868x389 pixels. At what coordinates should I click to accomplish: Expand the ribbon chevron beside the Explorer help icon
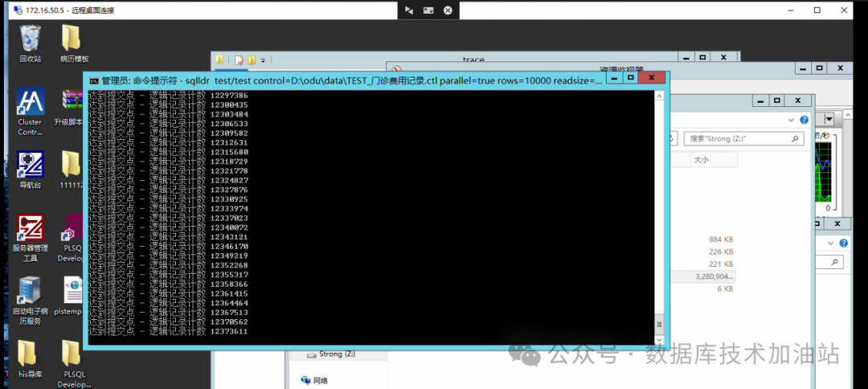(x=791, y=120)
